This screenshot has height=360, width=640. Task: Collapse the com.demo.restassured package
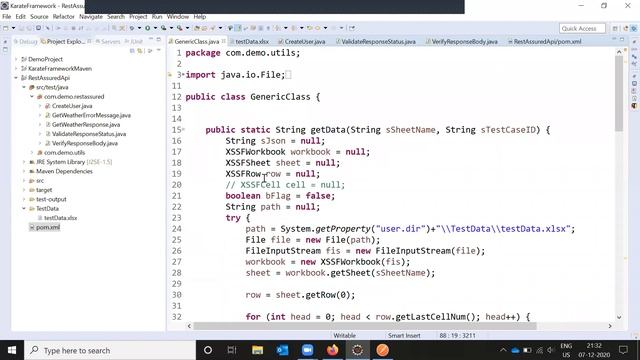click(32, 97)
